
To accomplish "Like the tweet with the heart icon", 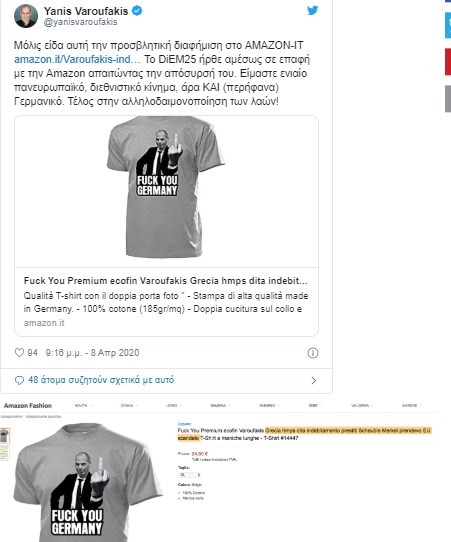I will click(19, 353).
